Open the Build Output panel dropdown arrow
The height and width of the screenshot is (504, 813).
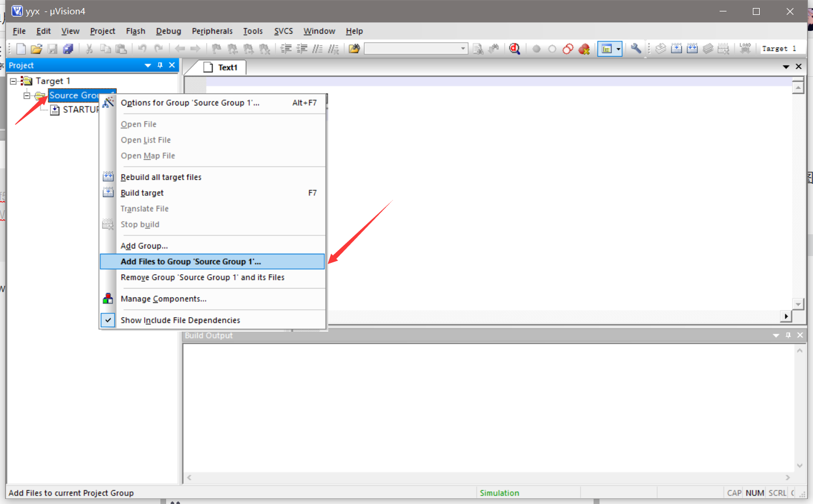[x=776, y=335]
